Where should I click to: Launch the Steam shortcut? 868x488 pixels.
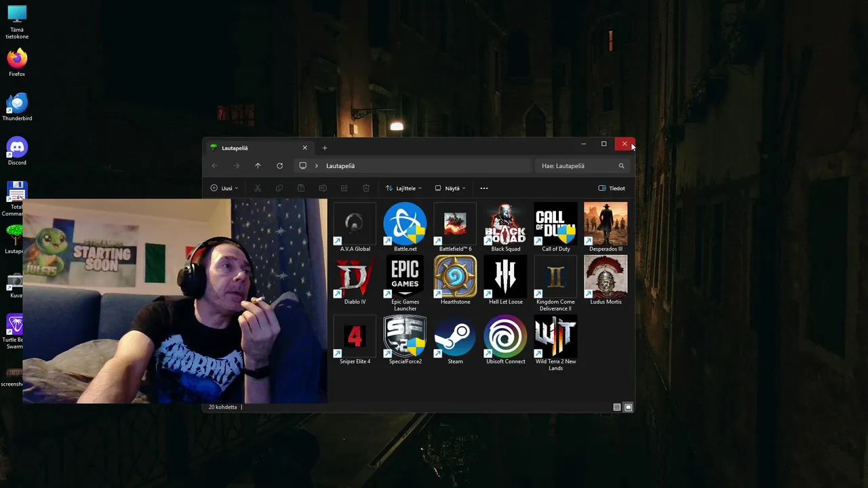click(455, 340)
